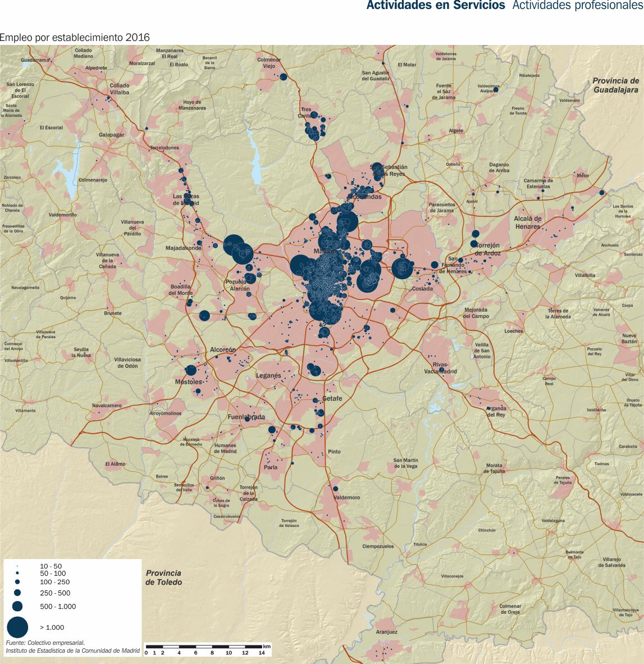Click the Actividades en Servicios heading
This screenshot has width=644, height=664.
[x=435, y=6]
